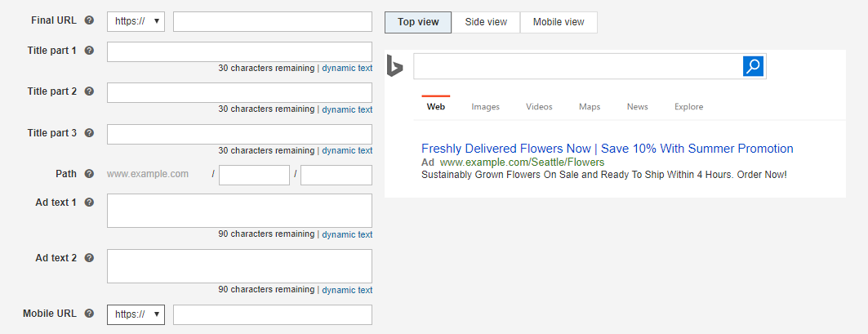Focus the Title part 1 field
The height and width of the screenshot is (334, 868).
[239, 51]
